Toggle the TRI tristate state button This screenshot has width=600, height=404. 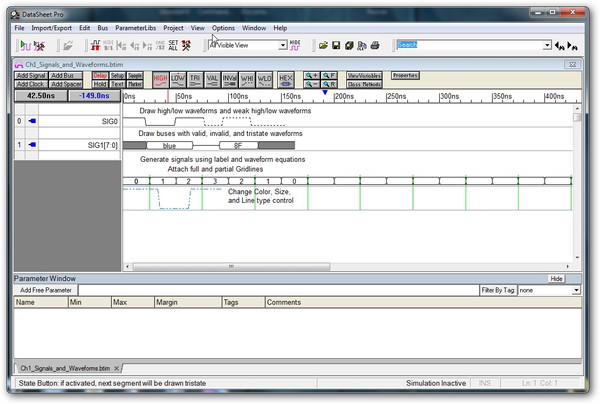pyautogui.click(x=196, y=78)
